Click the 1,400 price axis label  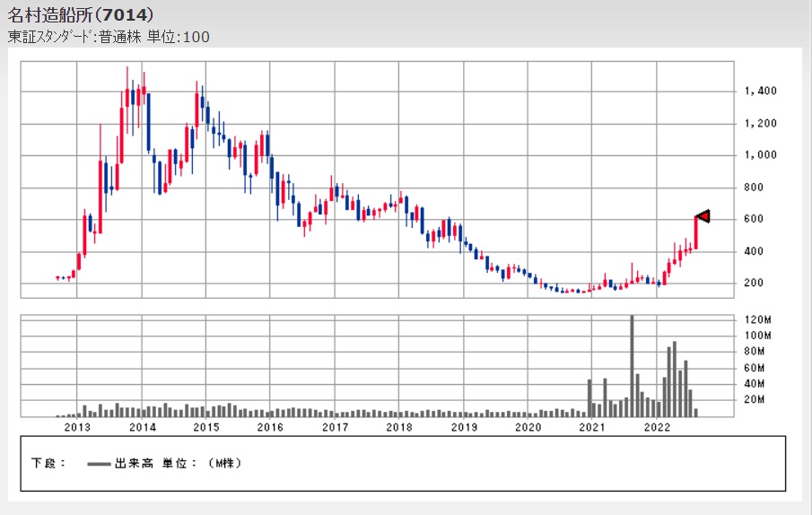pyautogui.click(x=760, y=92)
